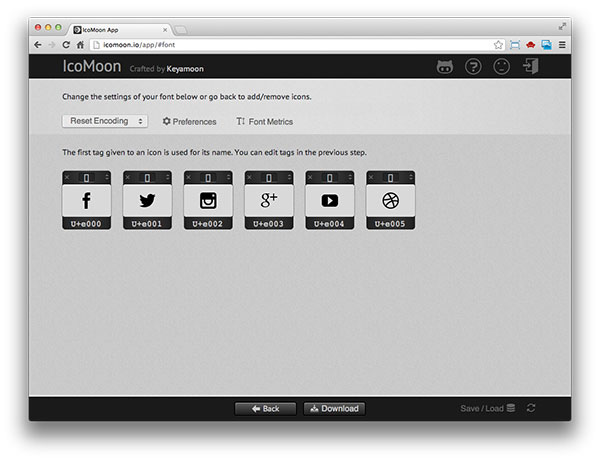Image resolution: width=600 pixels, height=461 pixels.
Task: Click the U+e003 code label
Action: point(269,224)
